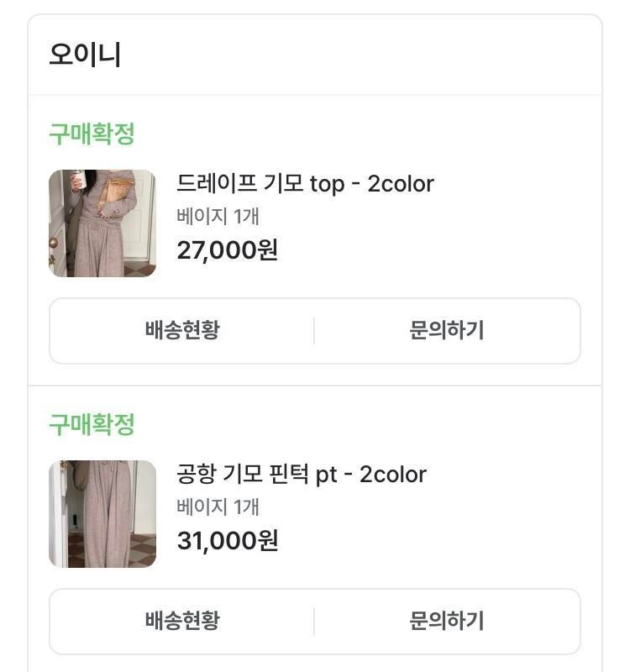Click the second 구매확정 status above 공항 기모
The height and width of the screenshot is (672, 630).
92,424
